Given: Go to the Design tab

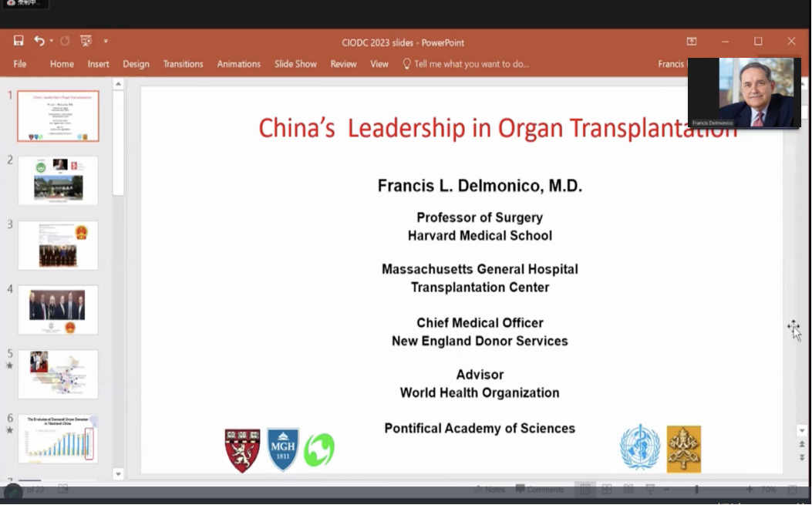Looking at the screenshot, I should 136,64.
